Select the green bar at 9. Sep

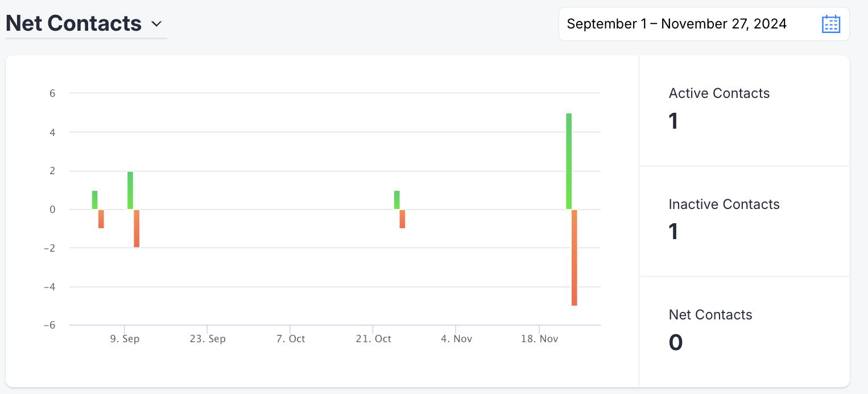[130, 190]
